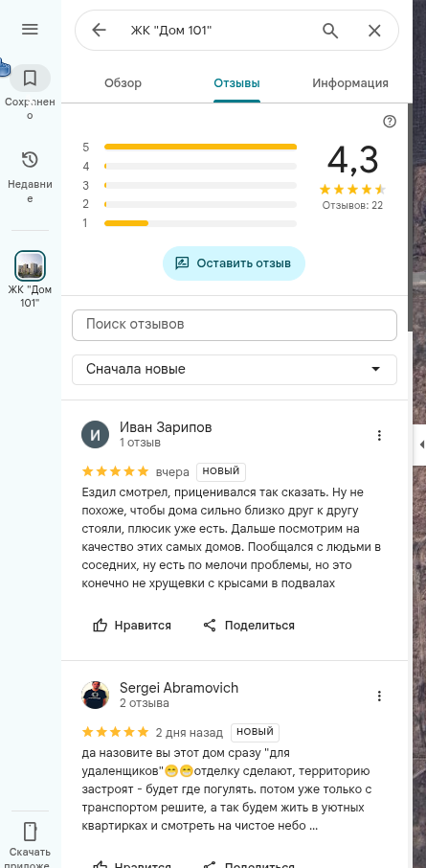Viewport: 426px width, 868px height.
Task: Filter by the 4-star rating bar
Action: [x=200, y=166]
